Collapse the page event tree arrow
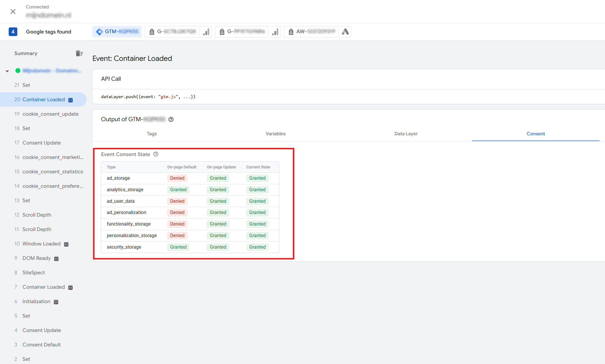Screen dimensions: 605x364 click(7, 71)
